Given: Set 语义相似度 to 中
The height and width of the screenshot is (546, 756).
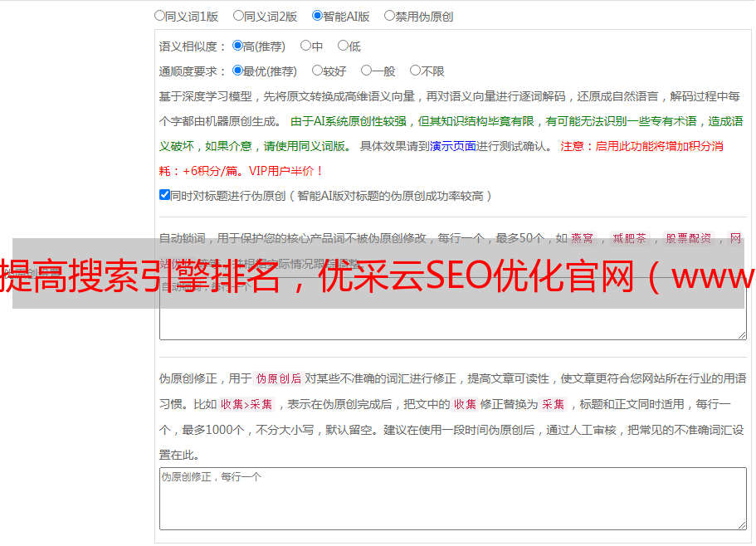Looking at the screenshot, I should (x=305, y=46).
